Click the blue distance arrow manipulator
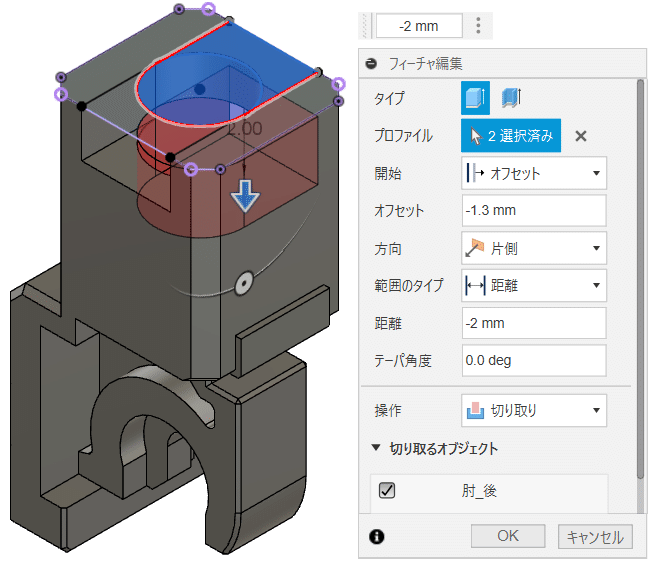Image resolution: width=655 pixels, height=566 pixels. (x=245, y=195)
